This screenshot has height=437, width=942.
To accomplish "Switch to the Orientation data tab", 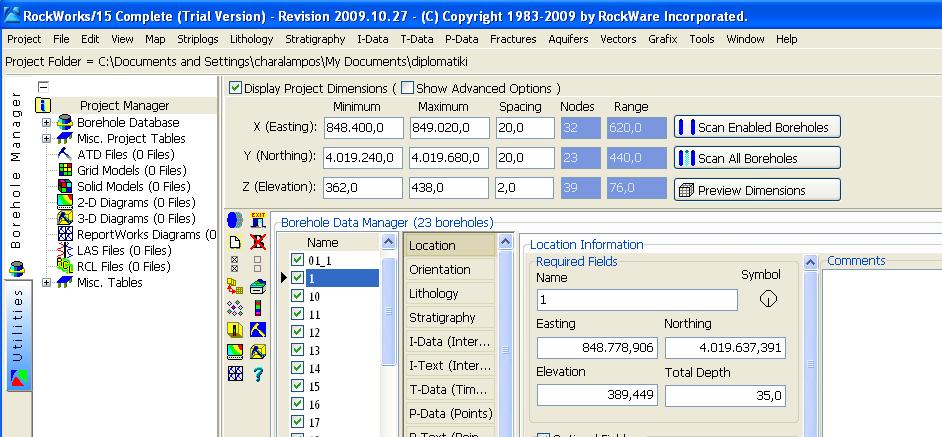I will coord(451,270).
